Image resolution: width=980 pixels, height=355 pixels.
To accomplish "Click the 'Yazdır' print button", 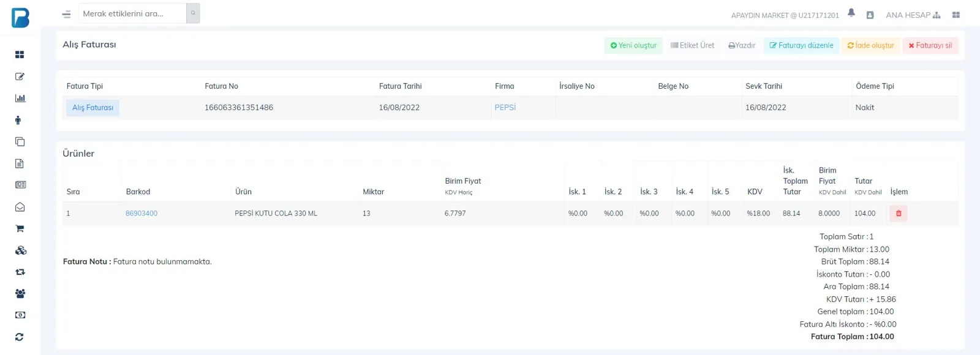I will pyautogui.click(x=742, y=45).
